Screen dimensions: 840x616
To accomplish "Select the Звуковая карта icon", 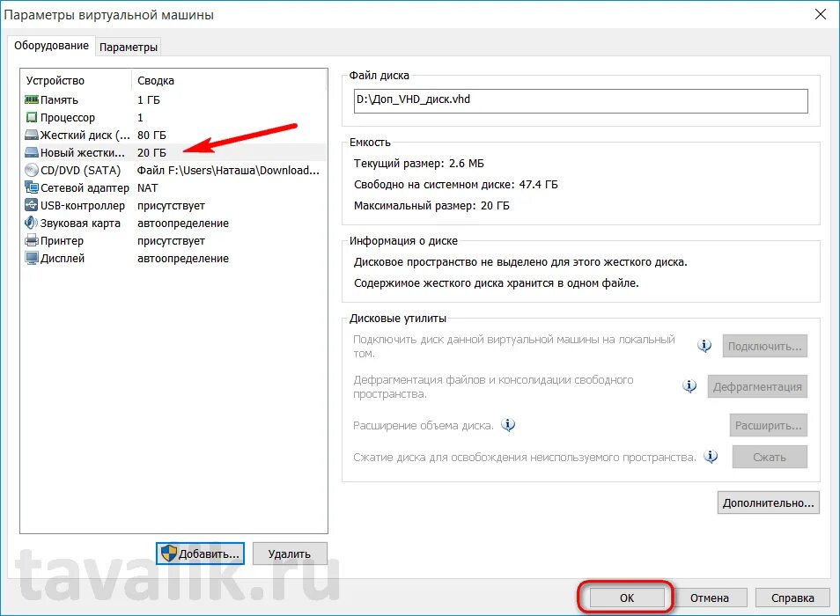I will (x=32, y=224).
